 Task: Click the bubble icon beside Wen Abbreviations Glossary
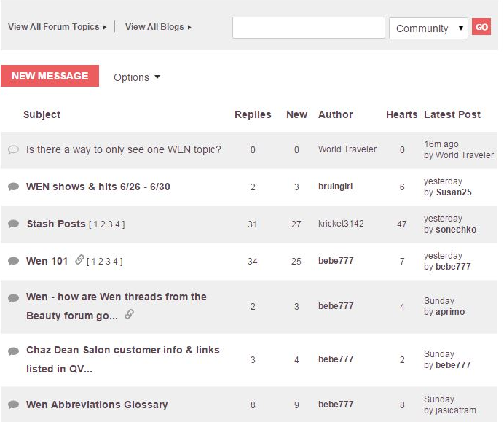[x=13, y=405]
